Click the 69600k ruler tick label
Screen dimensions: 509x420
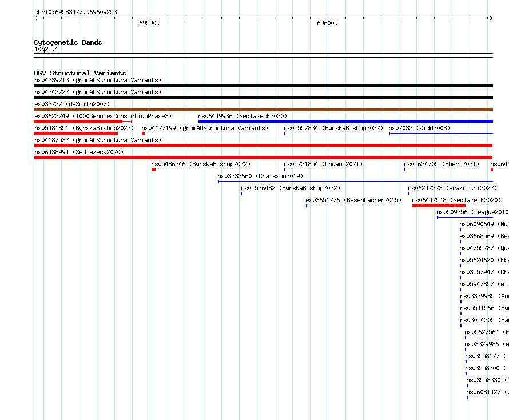327,23
